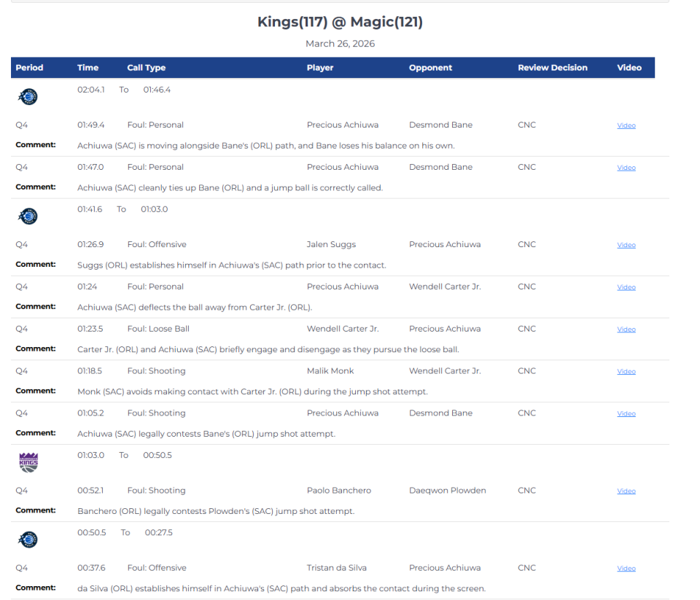
Task: Click the Magic logo beside 01:41.6 possession
Action: (28, 216)
